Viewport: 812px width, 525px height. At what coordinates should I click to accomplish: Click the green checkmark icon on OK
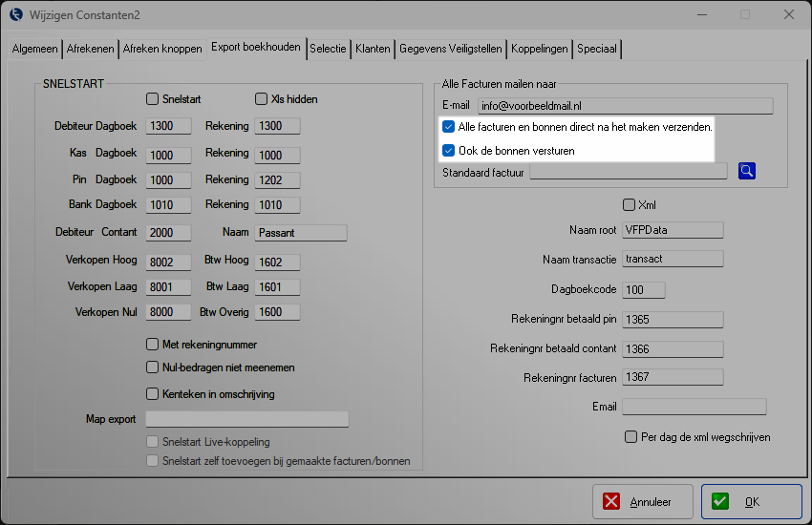tap(720, 501)
